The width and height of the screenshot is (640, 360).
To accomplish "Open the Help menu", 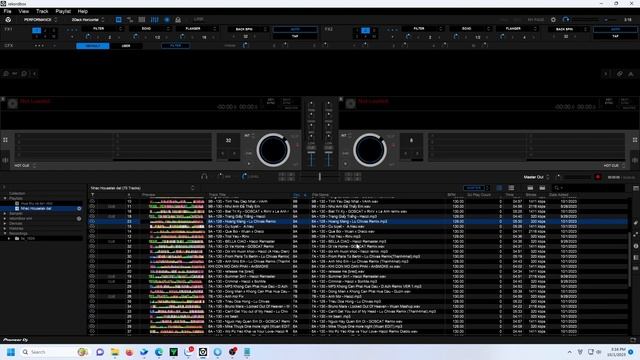I will (x=82, y=11).
